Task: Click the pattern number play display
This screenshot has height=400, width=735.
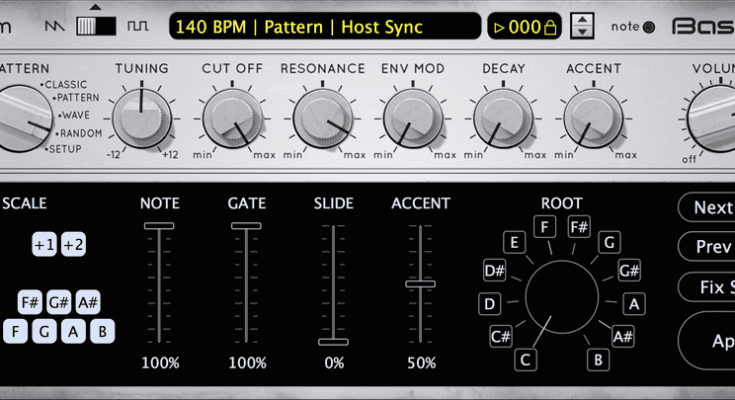Action: (x=517, y=27)
